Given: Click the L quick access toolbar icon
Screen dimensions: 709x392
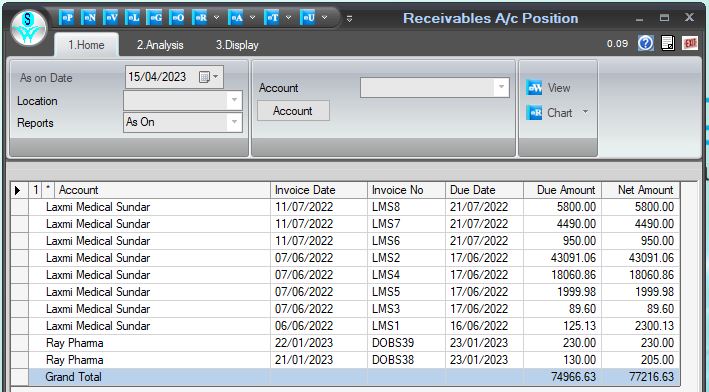Looking at the screenshot, I should point(133,18).
